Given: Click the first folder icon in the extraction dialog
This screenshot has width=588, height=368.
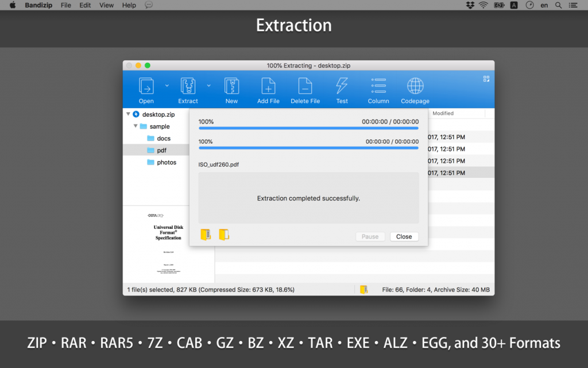Looking at the screenshot, I should [x=205, y=234].
